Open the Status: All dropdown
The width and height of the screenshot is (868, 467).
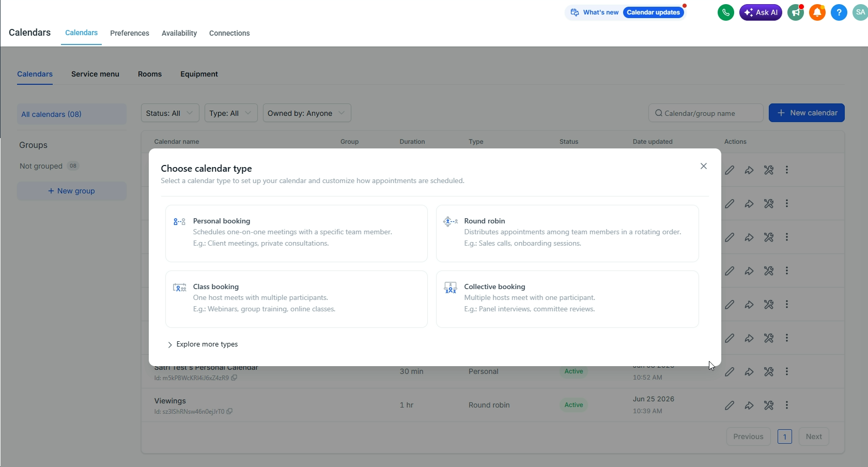[170, 113]
